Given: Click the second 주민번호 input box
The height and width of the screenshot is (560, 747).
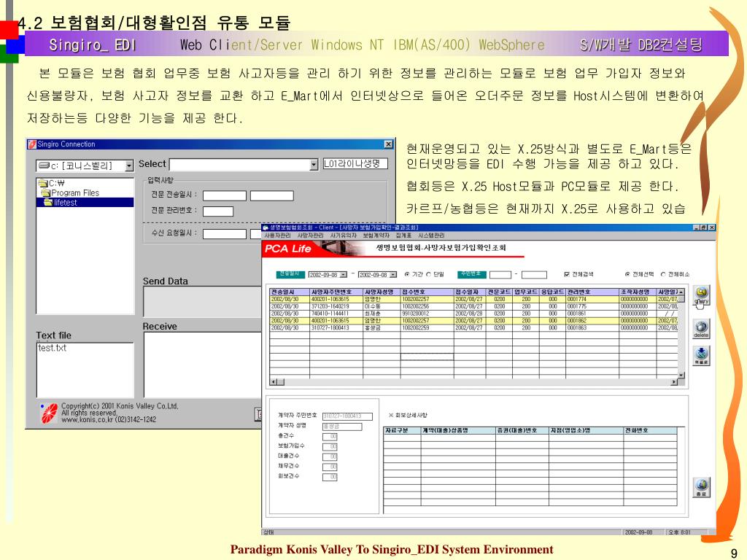Looking at the screenshot, I should 534,275.
